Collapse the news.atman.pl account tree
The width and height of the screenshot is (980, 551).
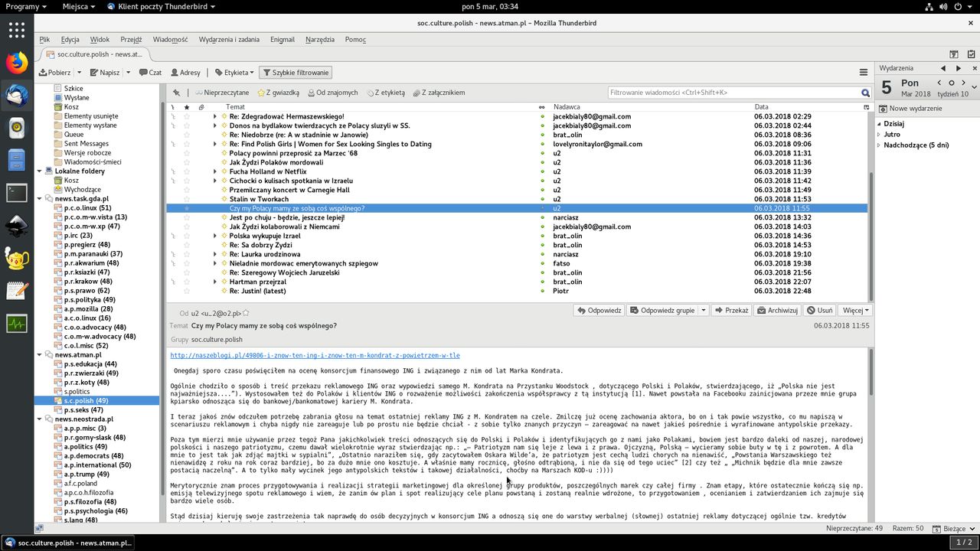[40, 355]
